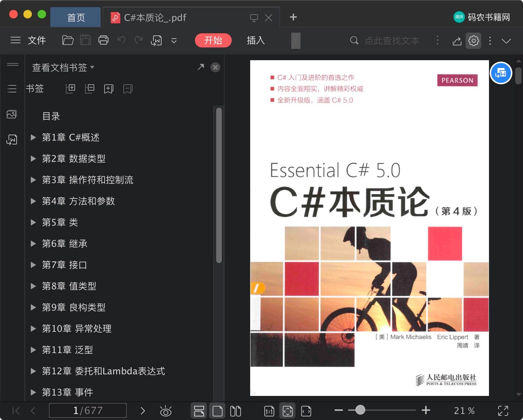Viewport: 523px width, 420px height.
Task: Click the PDF to Word convert icon in toolbar
Action: pyautogui.click(x=156, y=40)
